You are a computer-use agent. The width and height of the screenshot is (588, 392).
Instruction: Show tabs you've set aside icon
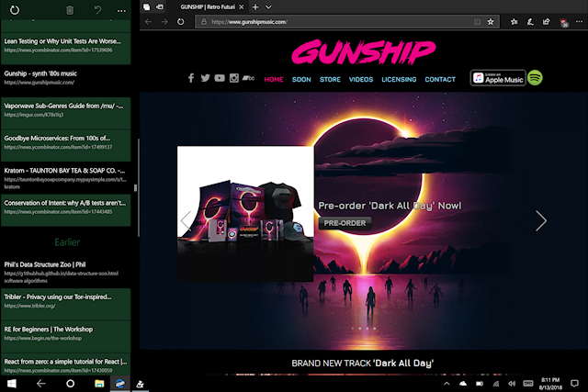[147, 6]
